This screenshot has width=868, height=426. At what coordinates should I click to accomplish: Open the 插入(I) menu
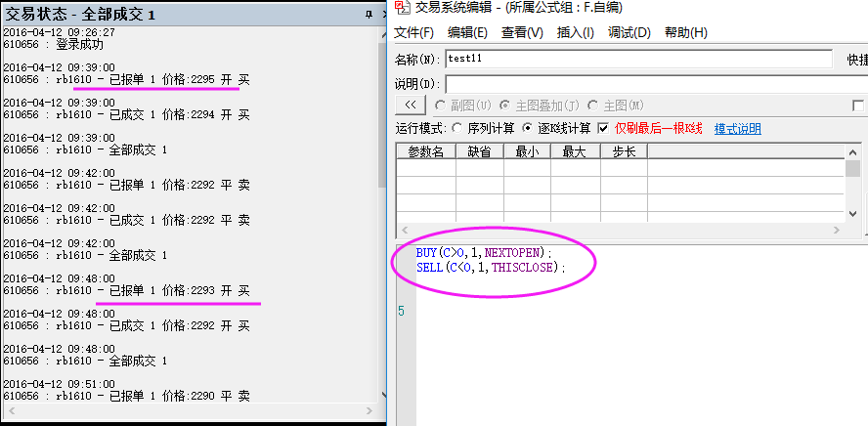pyautogui.click(x=575, y=33)
